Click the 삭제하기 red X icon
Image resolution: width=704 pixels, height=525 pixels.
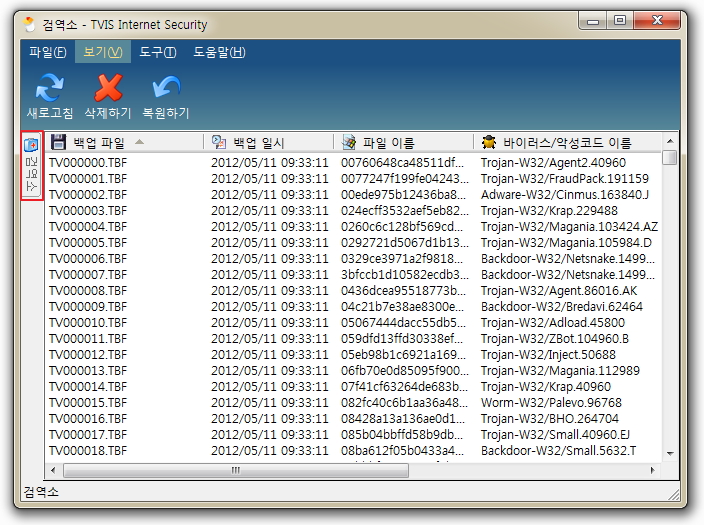(107, 88)
